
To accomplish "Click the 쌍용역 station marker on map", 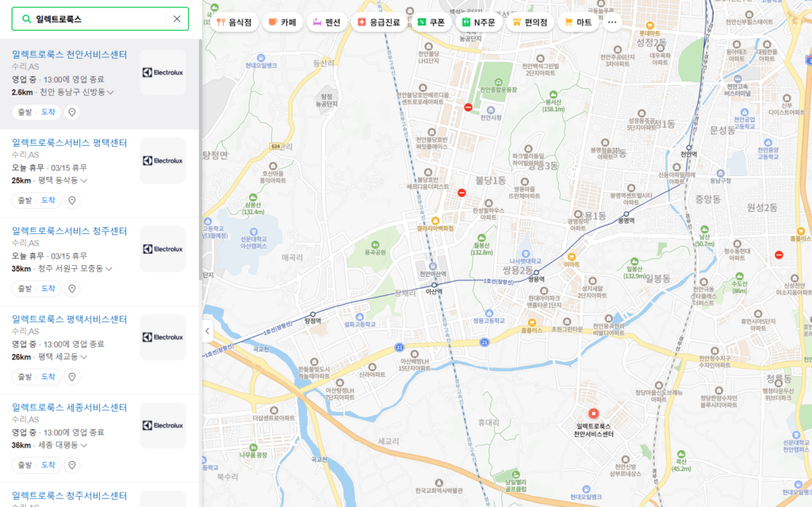I will (x=536, y=272).
